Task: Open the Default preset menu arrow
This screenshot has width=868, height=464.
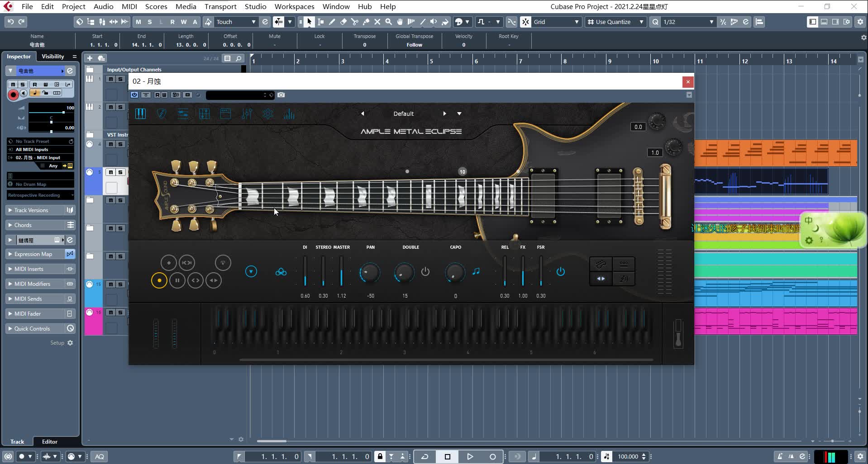Action: pos(459,114)
